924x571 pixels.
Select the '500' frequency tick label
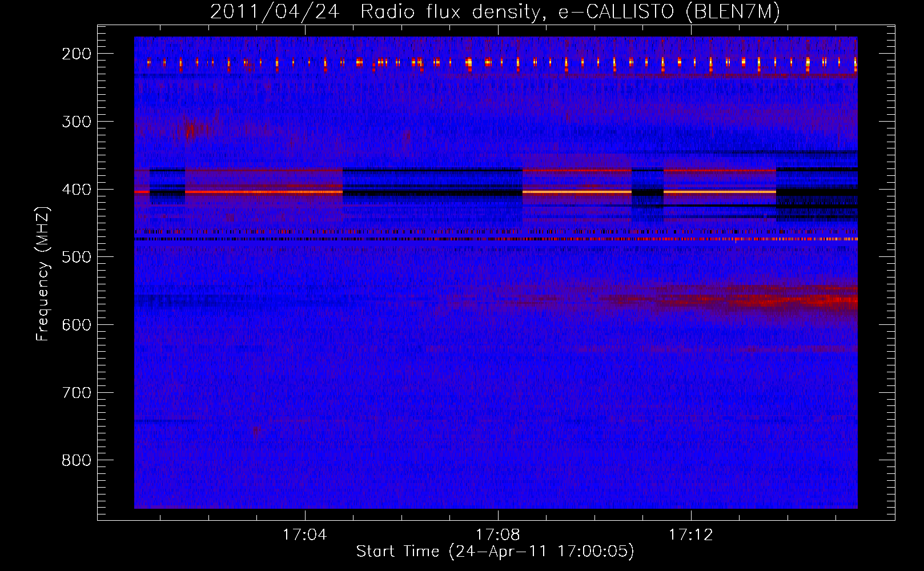click(76, 257)
